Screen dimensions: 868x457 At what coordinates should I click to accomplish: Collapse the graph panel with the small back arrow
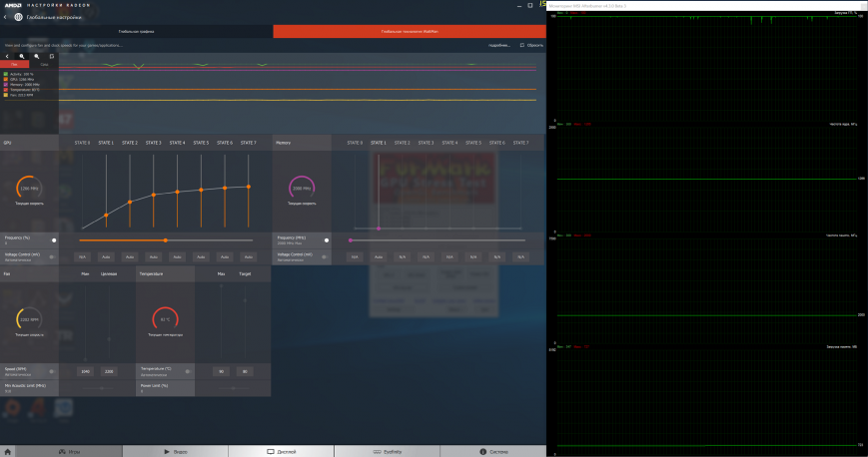(7, 56)
